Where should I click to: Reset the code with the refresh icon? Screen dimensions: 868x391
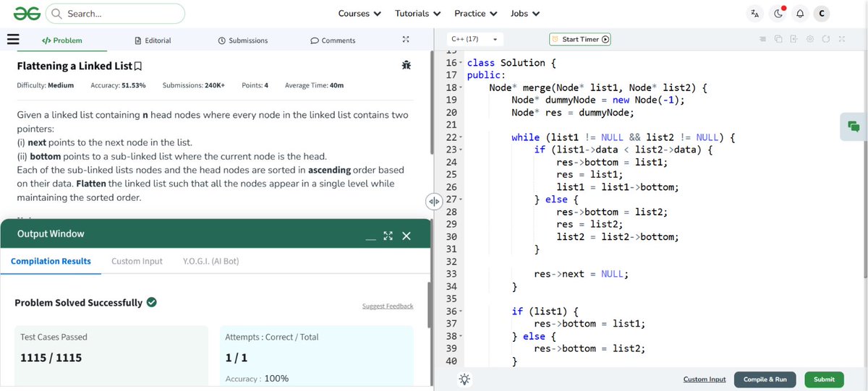826,39
